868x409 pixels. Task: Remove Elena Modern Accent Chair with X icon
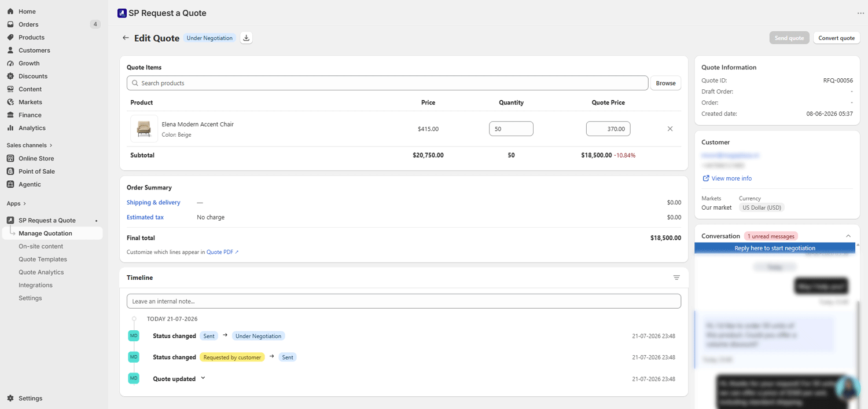click(x=670, y=129)
